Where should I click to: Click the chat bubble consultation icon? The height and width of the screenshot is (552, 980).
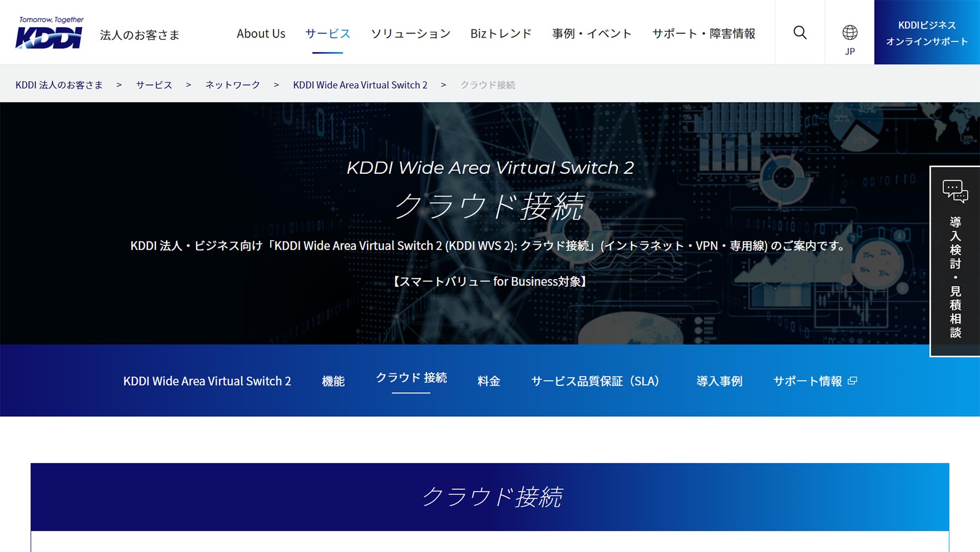click(955, 191)
